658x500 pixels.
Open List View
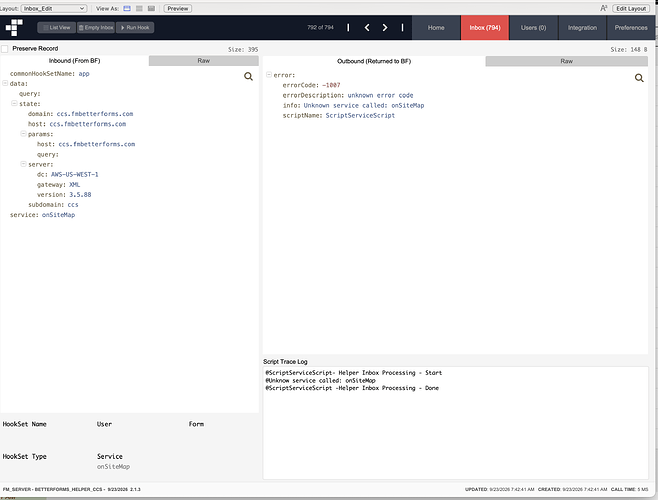[57, 28]
